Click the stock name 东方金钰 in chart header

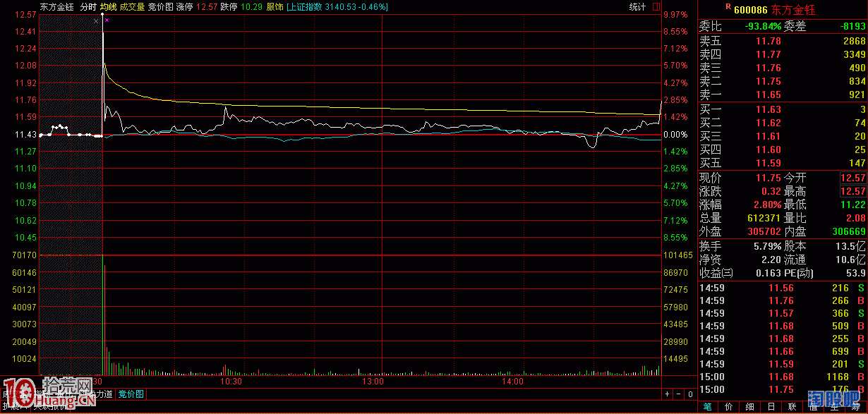pyautogui.click(x=57, y=6)
